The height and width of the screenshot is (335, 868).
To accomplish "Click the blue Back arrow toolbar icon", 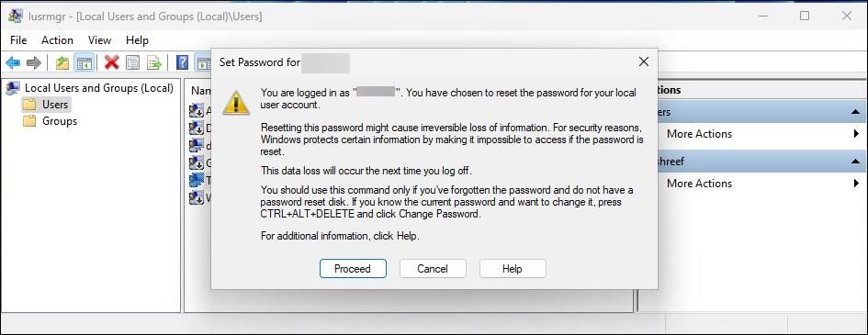I will (13, 63).
